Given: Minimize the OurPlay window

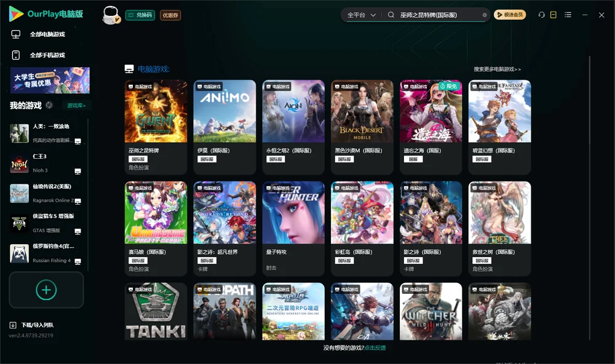Looking at the screenshot, I should click(x=585, y=15).
